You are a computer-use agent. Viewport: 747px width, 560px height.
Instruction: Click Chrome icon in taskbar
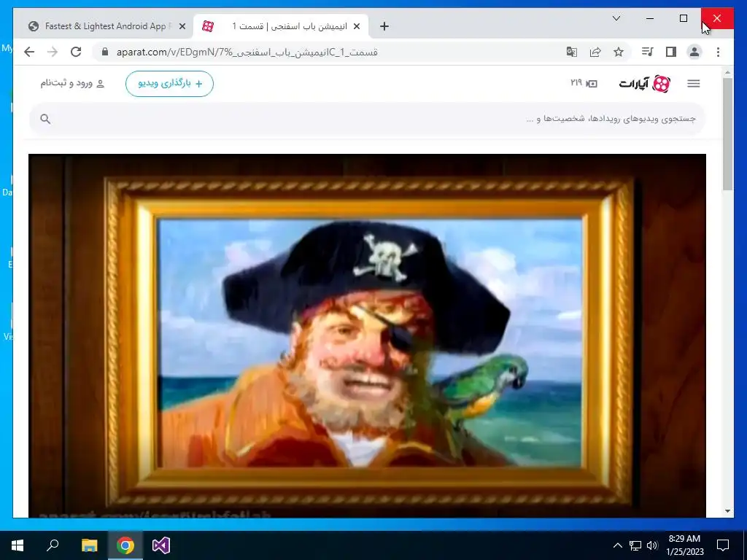pos(125,545)
